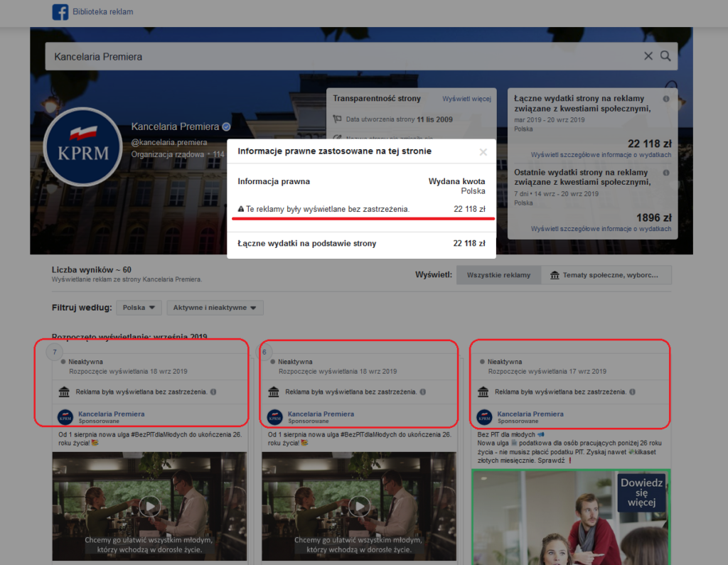Play the video in the first ad
The height and width of the screenshot is (565, 728).
point(149,506)
